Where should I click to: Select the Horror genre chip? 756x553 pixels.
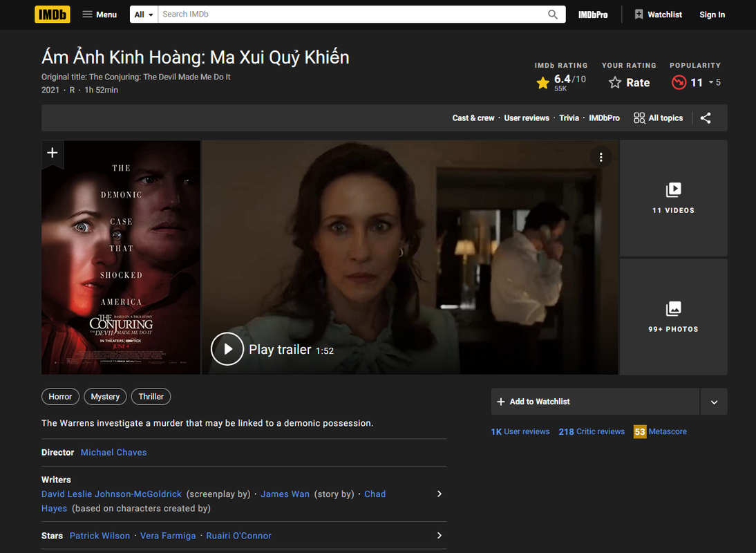tap(60, 397)
